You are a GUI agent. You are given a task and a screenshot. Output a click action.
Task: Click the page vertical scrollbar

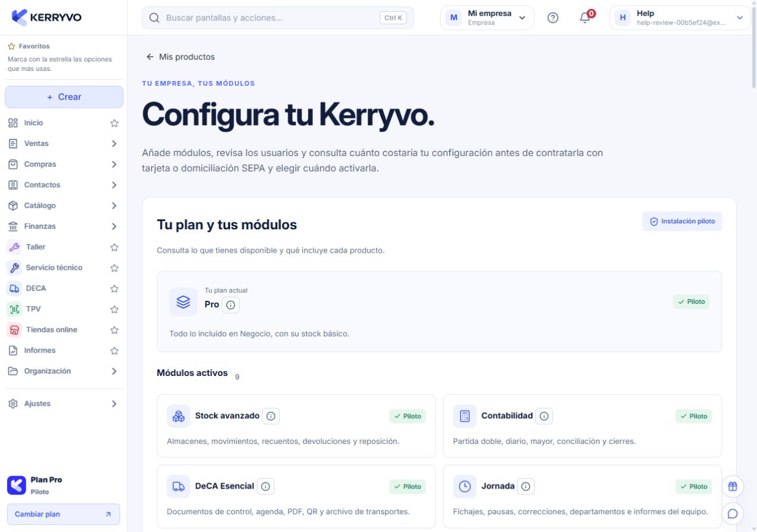click(754, 48)
